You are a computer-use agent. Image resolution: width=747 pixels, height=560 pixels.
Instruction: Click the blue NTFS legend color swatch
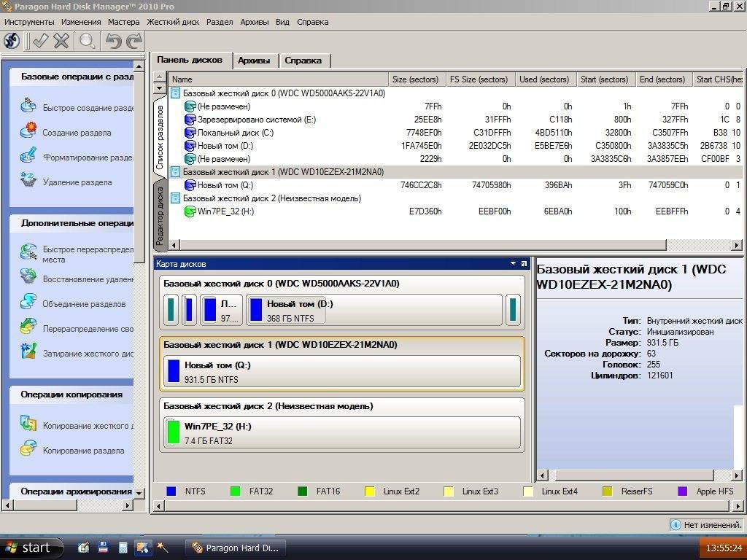(x=171, y=491)
